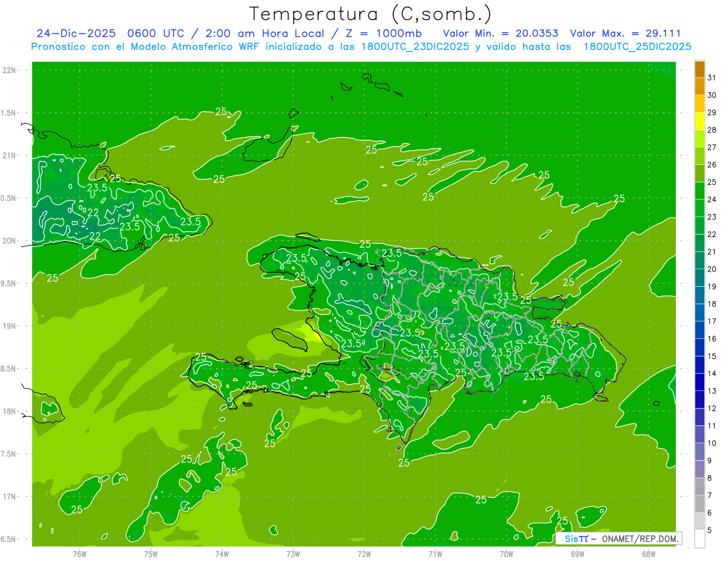728x562 pixels.
Task: Click the '21N' latitude axis label
Action: [9, 156]
